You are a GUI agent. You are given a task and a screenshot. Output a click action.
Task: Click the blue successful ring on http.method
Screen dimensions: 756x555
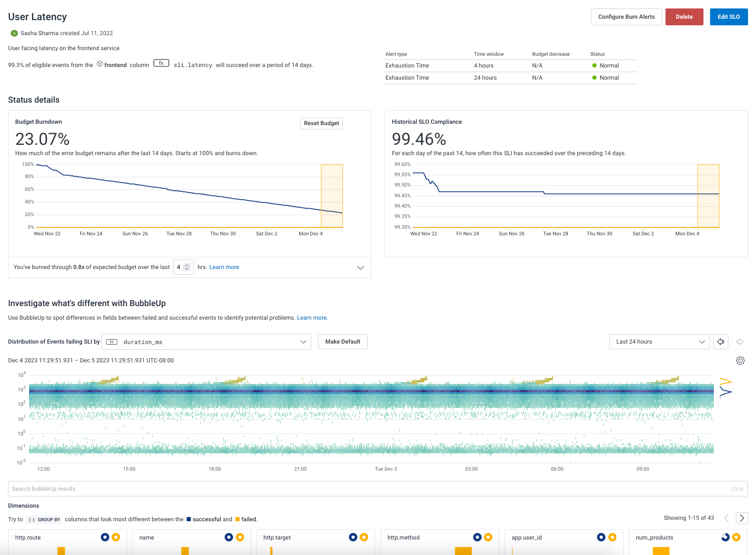477,537
